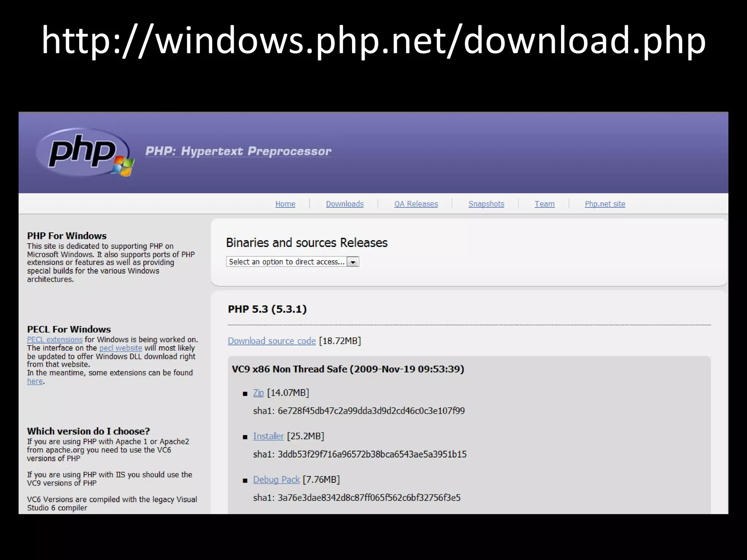Download the Zip 14.07MB package
This screenshot has width=747, height=560.
coord(258,393)
